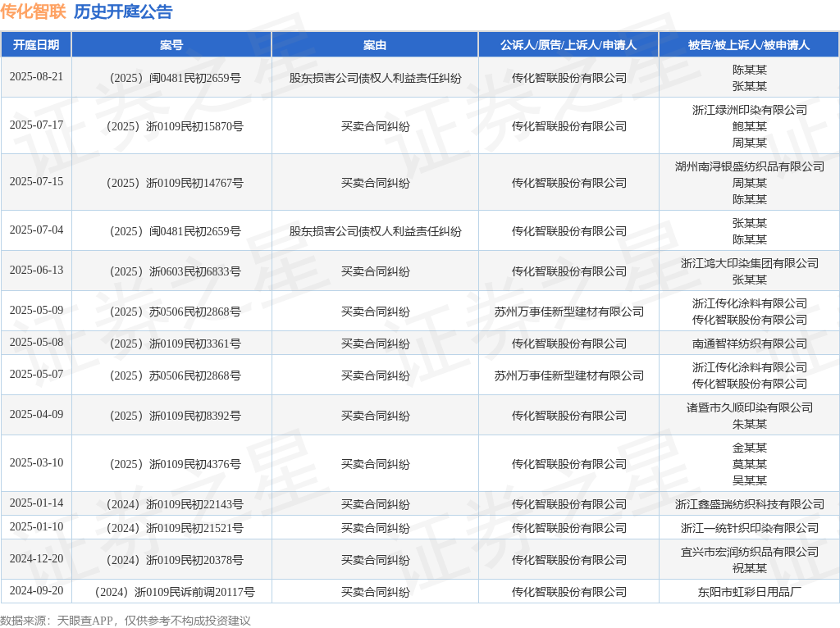Click defendant 朱某某
The height and width of the screenshot is (628, 840).
click(x=750, y=424)
